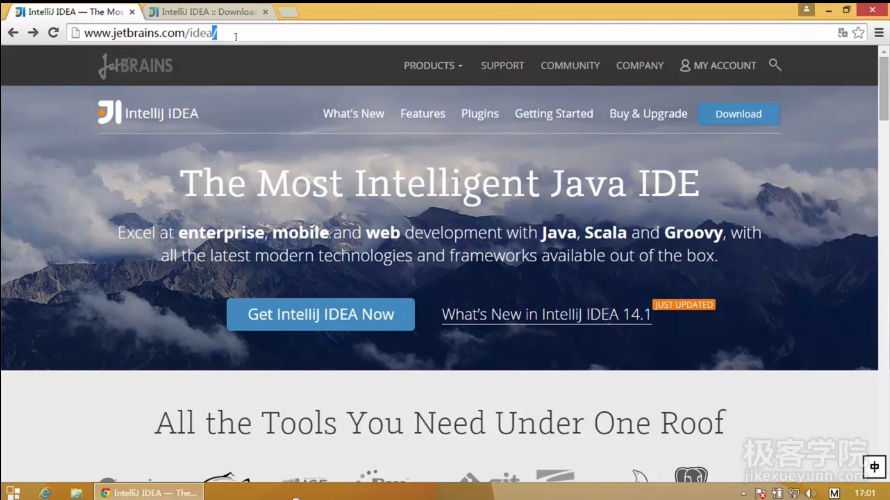Click the browser back arrow
The image size is (890, 500).
click(x=13, y=33)
